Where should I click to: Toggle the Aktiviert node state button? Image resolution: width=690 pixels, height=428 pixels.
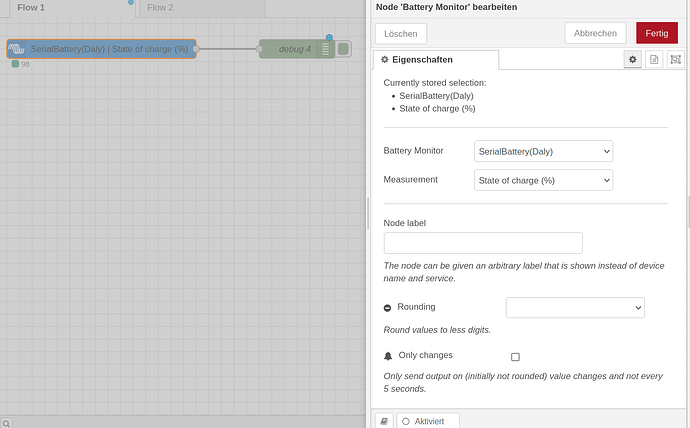(x=428, y=421)
